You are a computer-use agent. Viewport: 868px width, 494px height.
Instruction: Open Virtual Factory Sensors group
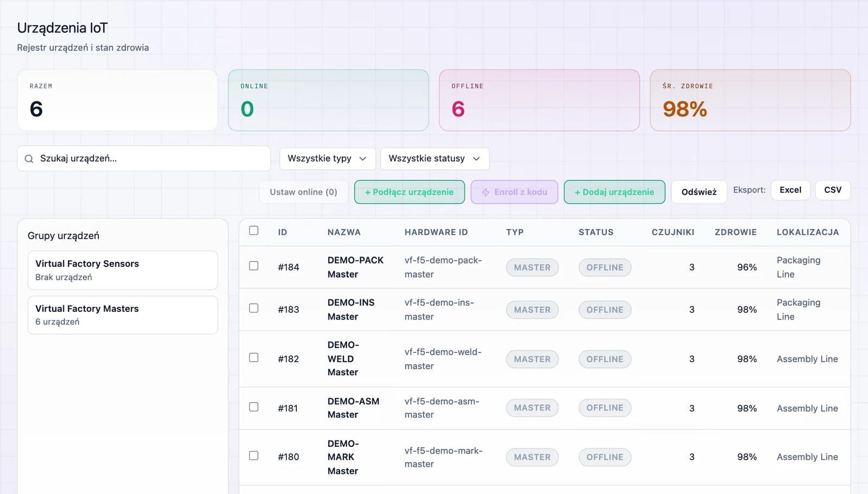coord(123,270)
